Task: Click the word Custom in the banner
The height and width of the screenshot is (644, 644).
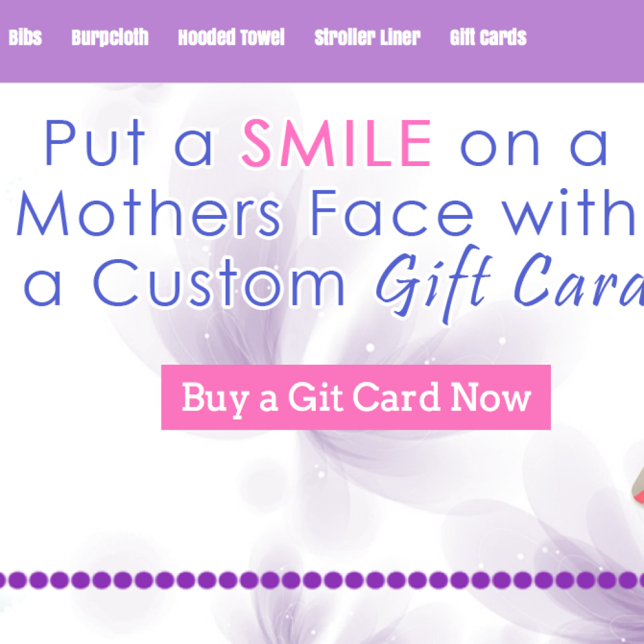Action: coord(219,282)
